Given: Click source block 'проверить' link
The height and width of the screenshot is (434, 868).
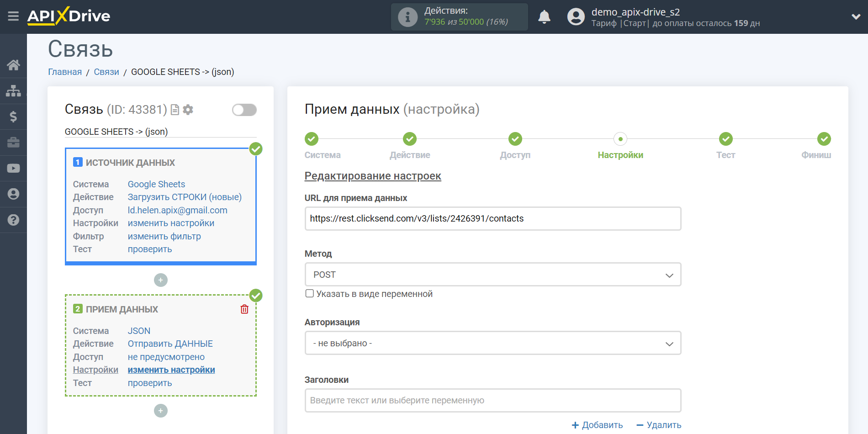Looking at the screenshot, I should (x=150, y=249).
